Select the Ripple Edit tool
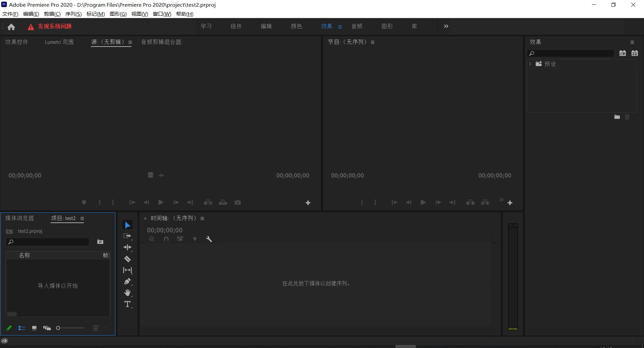The height and width of the screenshot is (348, 644). pyautogui.click(x=127, y=248)
